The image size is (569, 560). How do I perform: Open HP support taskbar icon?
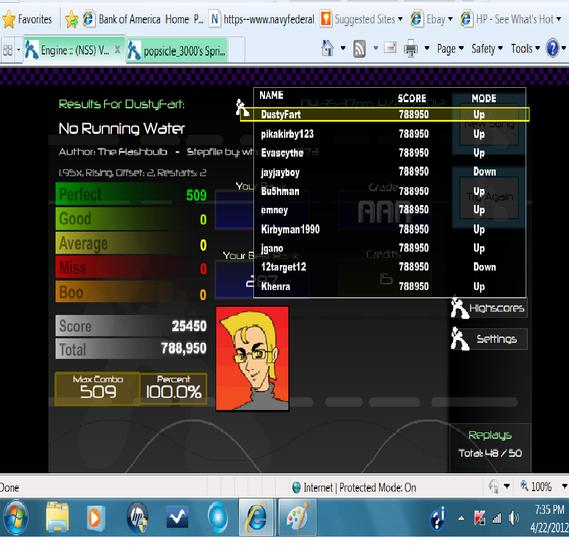point(137,518)
